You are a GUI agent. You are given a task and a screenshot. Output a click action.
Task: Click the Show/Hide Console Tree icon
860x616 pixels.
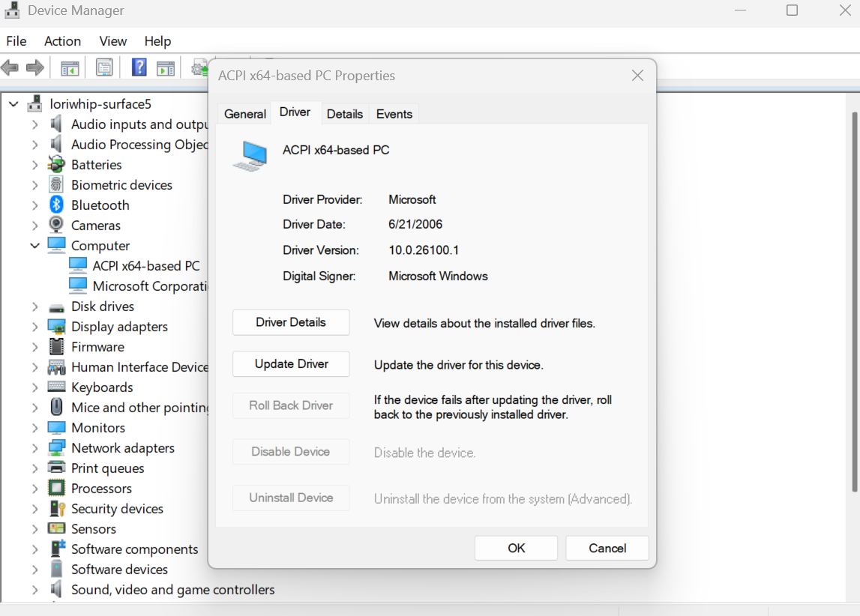click(69, 67)
